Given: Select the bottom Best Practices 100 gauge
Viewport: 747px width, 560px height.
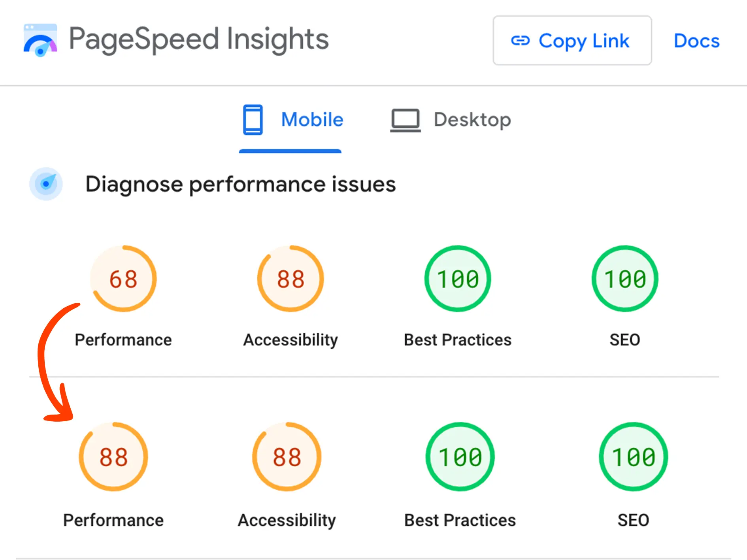Looking at the screenshot, I should pyautogui.click(x=460, y=457).
